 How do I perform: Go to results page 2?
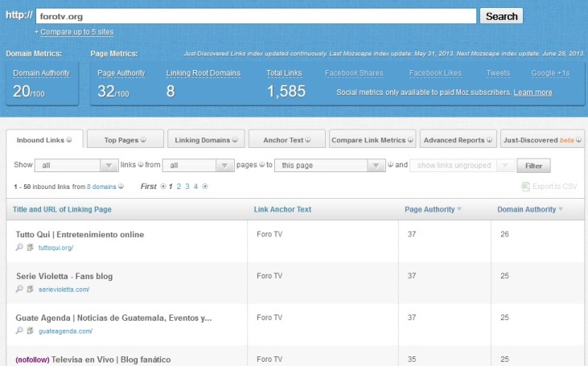[179, 187]
